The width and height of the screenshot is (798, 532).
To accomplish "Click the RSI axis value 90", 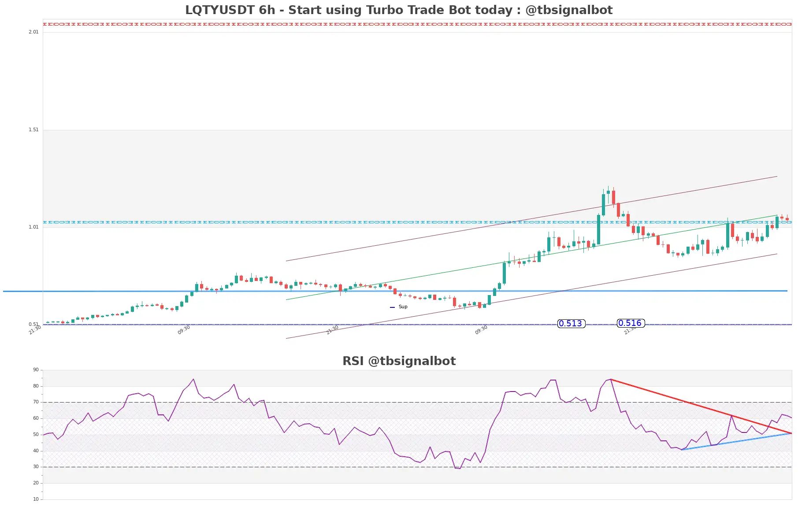I will [36, 370].
